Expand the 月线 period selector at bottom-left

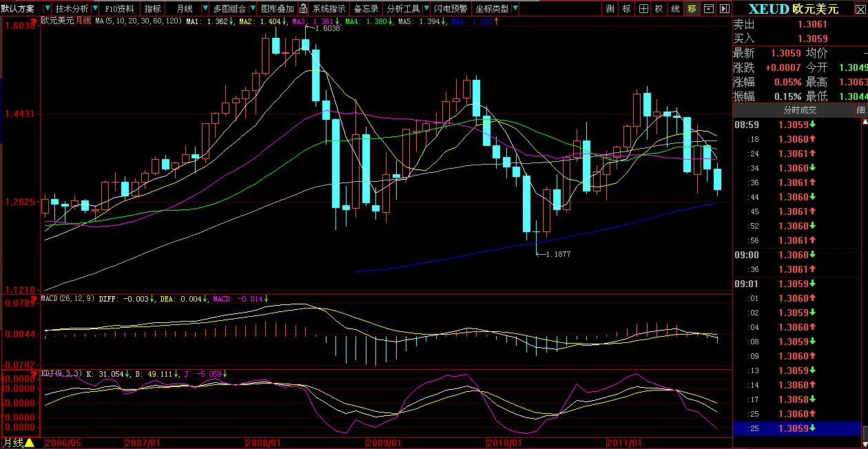[x=30, y=442]
